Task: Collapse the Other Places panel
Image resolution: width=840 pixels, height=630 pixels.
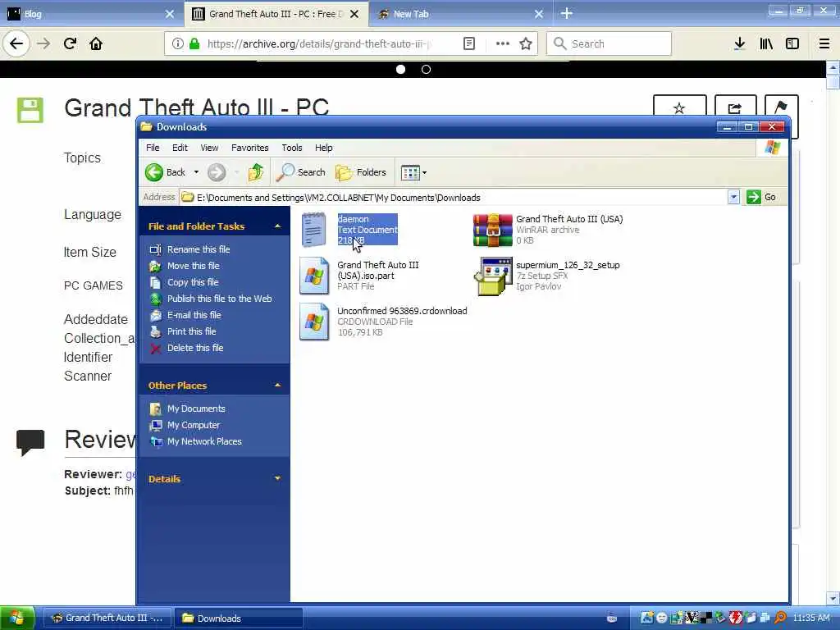Action: [x=277, y=386]
